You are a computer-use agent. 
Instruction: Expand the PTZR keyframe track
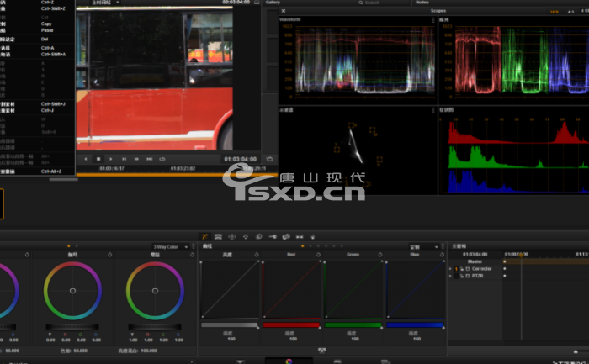coord(450,276)
